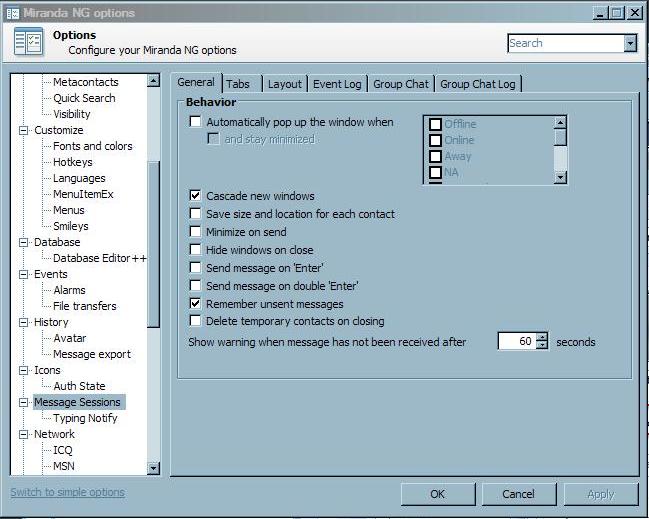Select Quick Search tree item
The image size is (649, 519).
click(84, 98)
